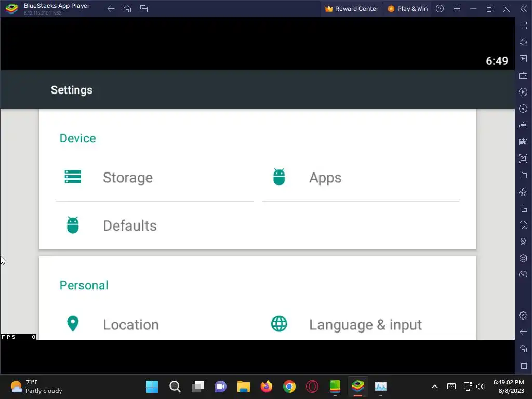Screen dimensions: 532x399
Task: Click the sync operations icon in sidebar
Action: coord(523,109)
